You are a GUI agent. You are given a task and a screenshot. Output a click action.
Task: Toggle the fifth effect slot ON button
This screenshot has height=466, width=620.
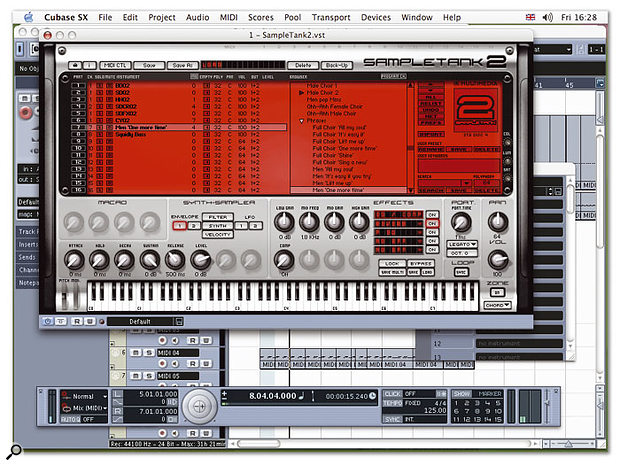point(432,250)
